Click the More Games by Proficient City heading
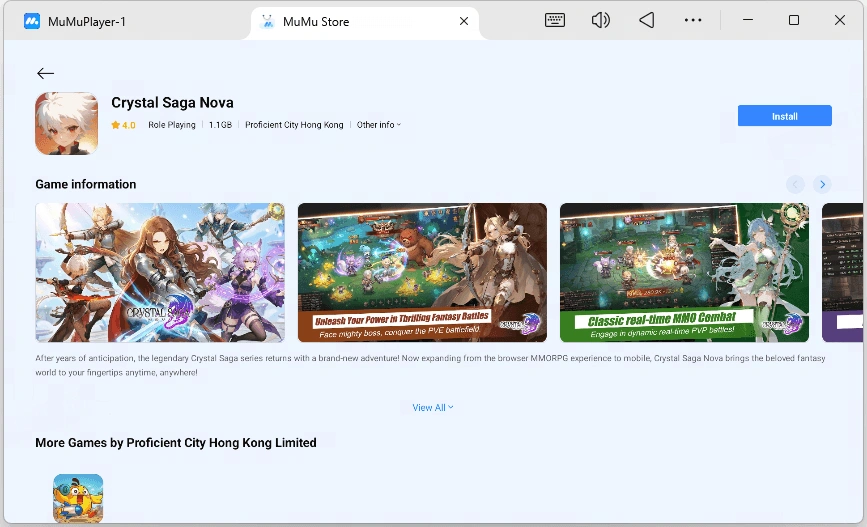 tap(176, 443)
